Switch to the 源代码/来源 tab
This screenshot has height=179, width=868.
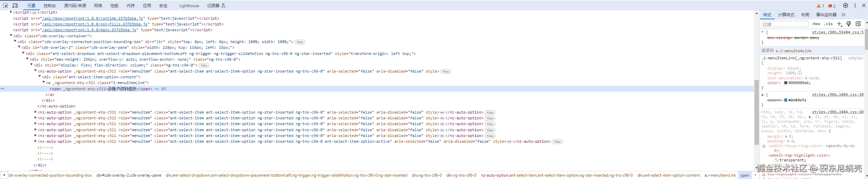coord(75,6)
